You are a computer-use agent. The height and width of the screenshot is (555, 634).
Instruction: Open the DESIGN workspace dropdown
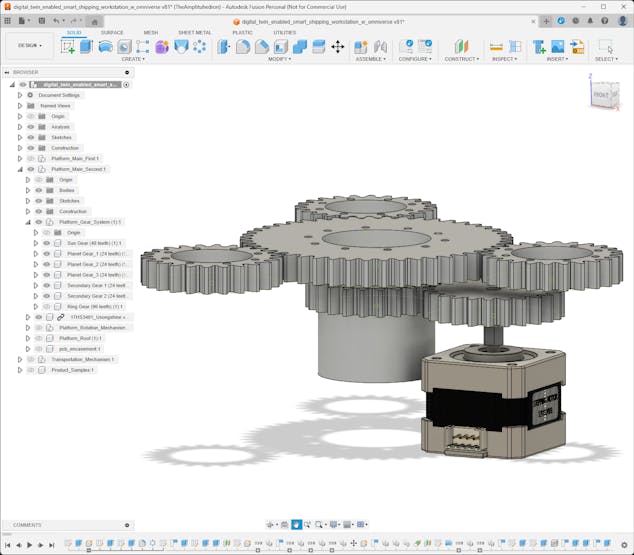(x=29, y=45)
